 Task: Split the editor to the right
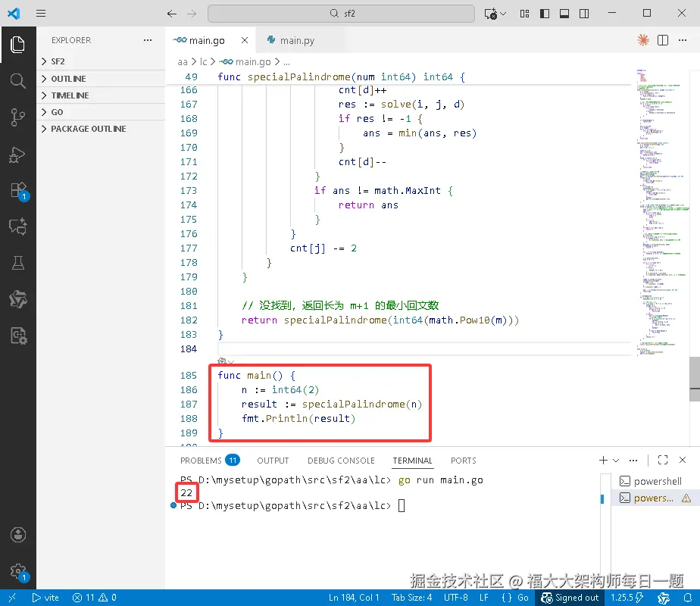coord(663,40)
